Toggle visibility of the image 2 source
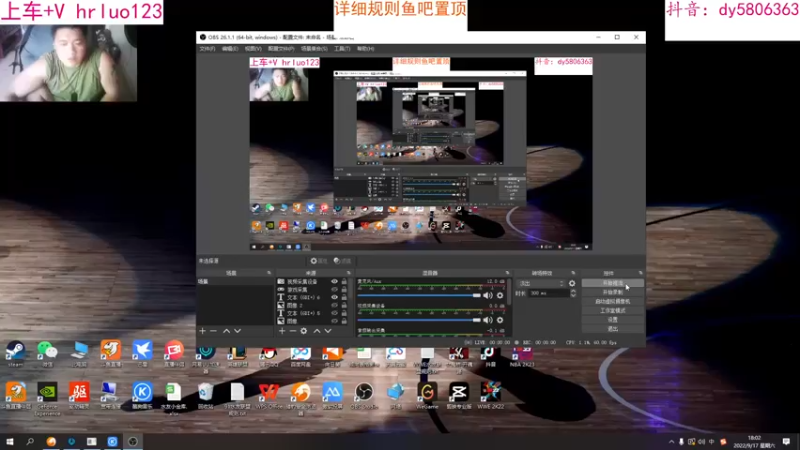800x450 pixels. point(334,305)
